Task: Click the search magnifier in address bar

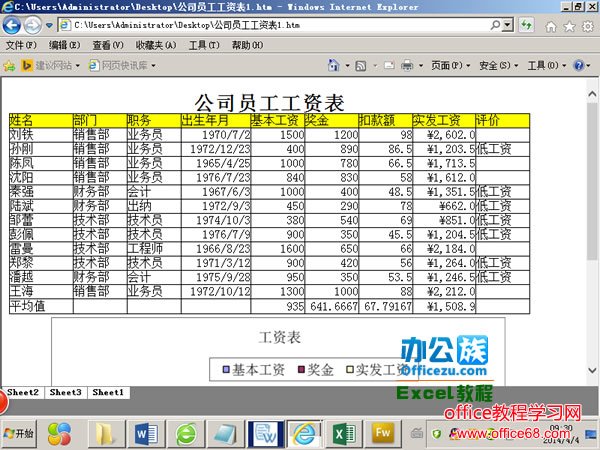Action: 496,25
